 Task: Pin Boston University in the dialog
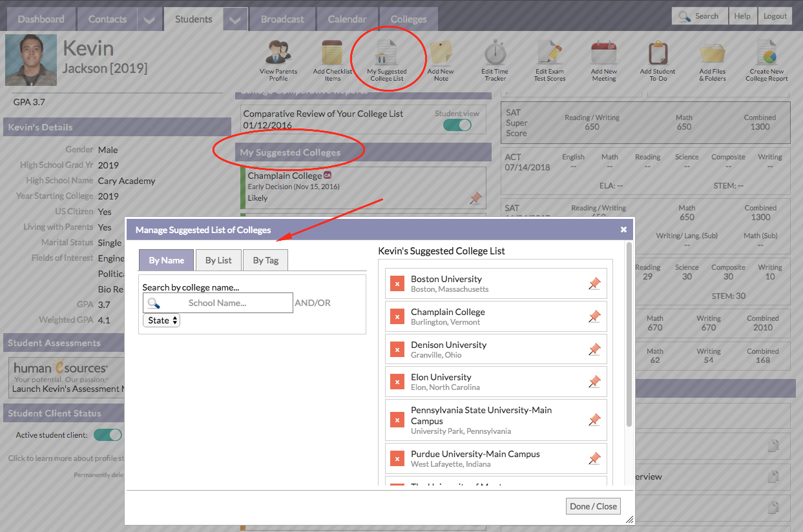click(594, 283)
